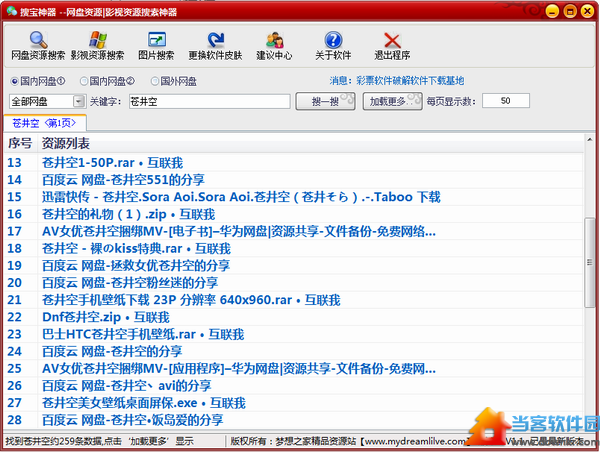The width and height of the screenshot is (600, 452).
Task: Open result 21 手机壁纸下载 23P rar
Action: tap(191, 300)
